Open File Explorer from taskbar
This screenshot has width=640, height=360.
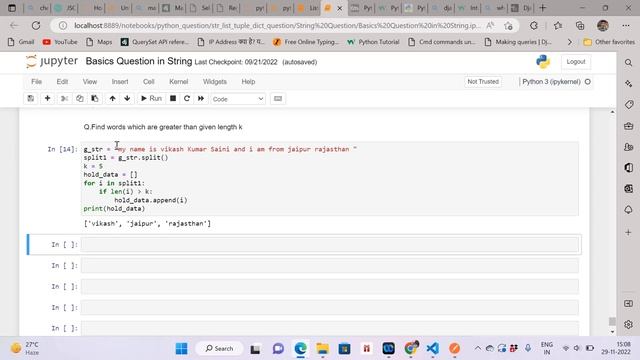tap(322, 349)
